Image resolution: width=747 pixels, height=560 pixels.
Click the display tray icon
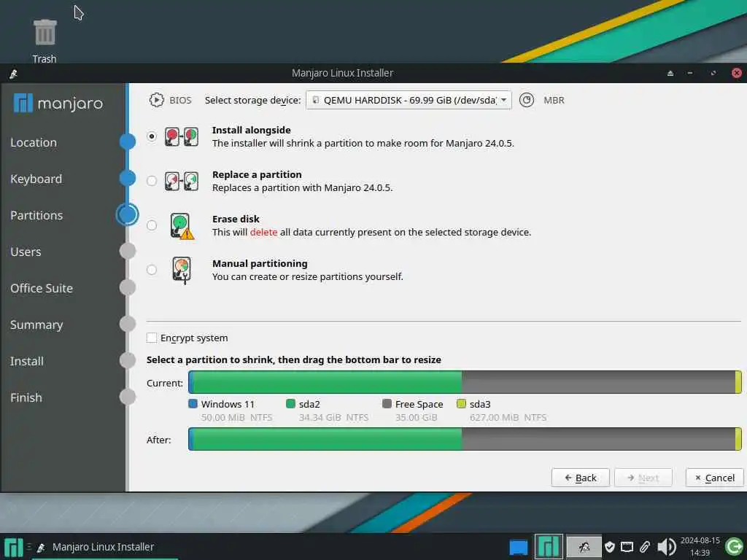click(x=627, y=547)
